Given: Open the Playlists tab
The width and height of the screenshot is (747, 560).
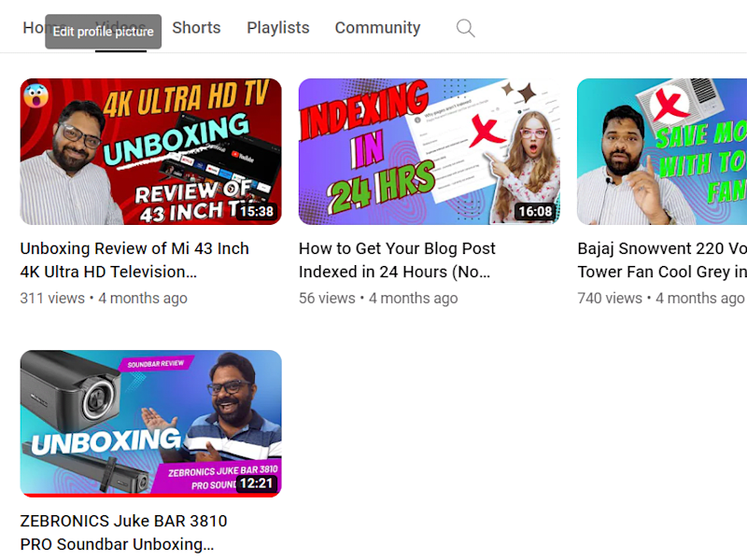Looking at the screenshot, I should pyautogui.click(x=278, y=28).
